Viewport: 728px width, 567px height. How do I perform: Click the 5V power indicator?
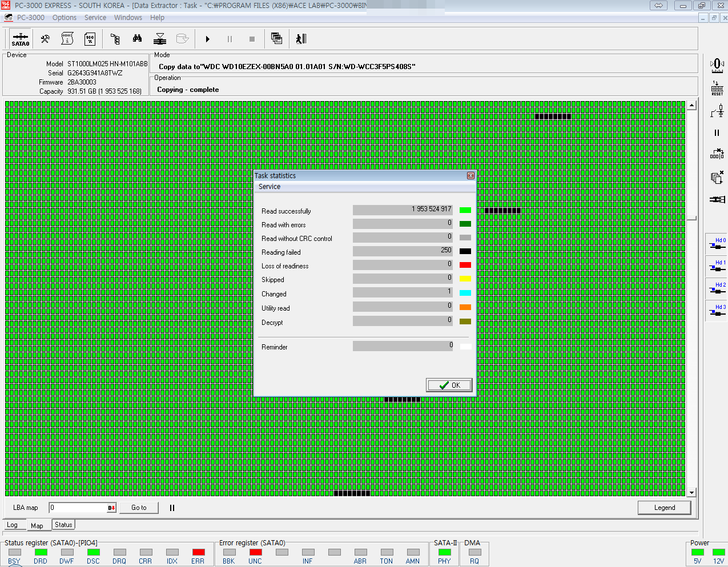[698, 552]
